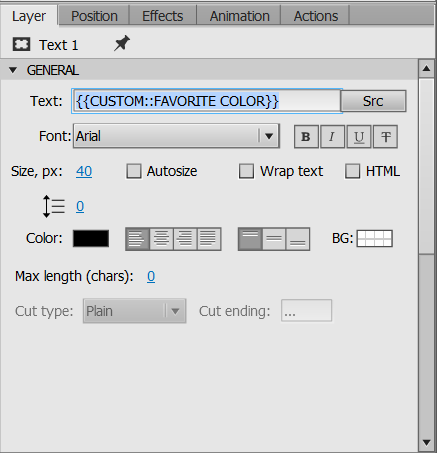Screen dimensions: 437x453
Task: Open the black text Color swatch
Action: click(x=91, y=239)
